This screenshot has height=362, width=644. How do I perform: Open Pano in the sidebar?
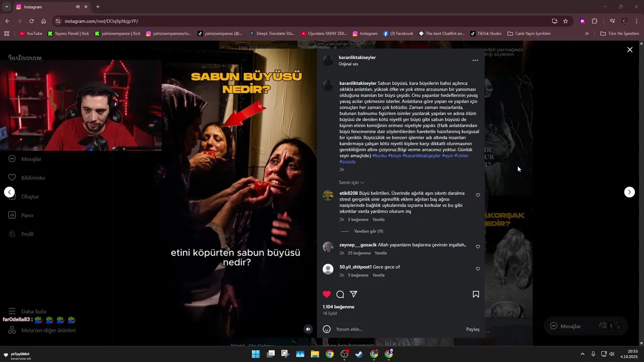pyautogui.click(x=21, y=215)
